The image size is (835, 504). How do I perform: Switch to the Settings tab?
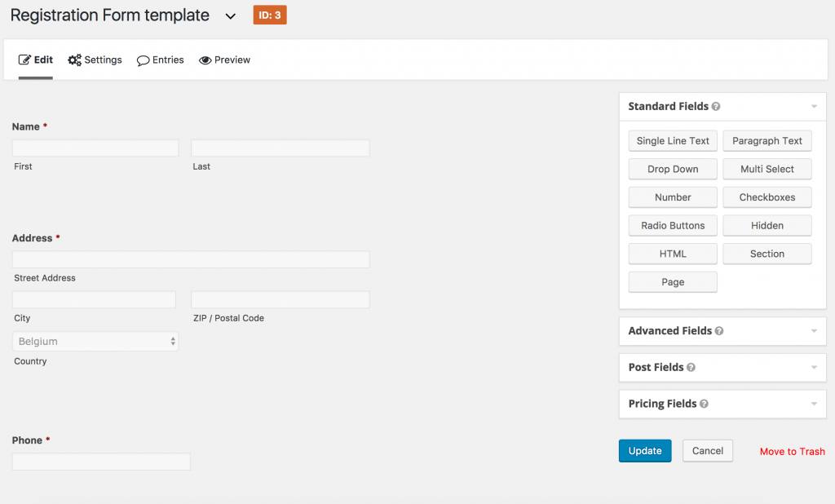(95, 60)
